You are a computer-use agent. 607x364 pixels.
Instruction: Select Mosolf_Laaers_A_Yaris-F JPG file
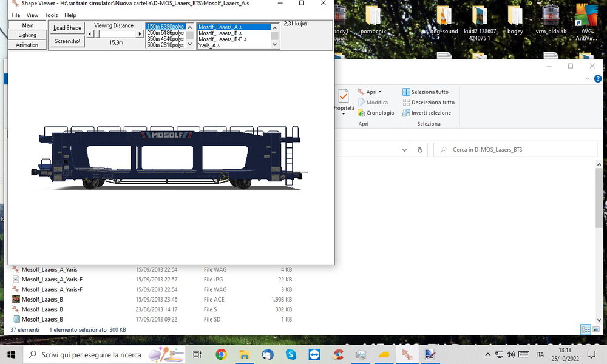click(x=152, y=280)
